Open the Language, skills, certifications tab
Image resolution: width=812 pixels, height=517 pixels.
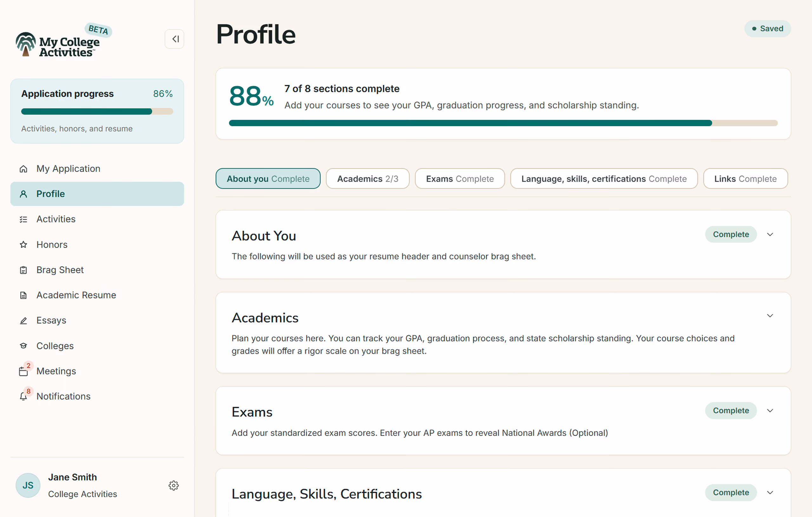pos(604,179)
